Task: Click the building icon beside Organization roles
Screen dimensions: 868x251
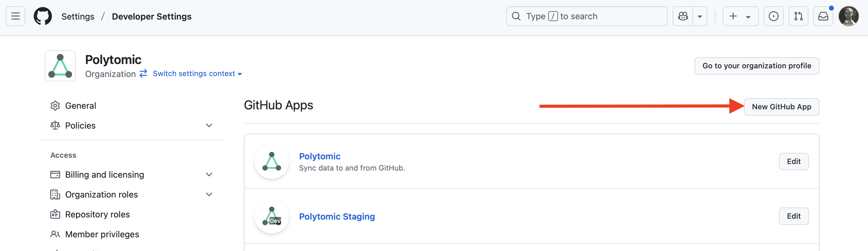Action: click(55, 195)
